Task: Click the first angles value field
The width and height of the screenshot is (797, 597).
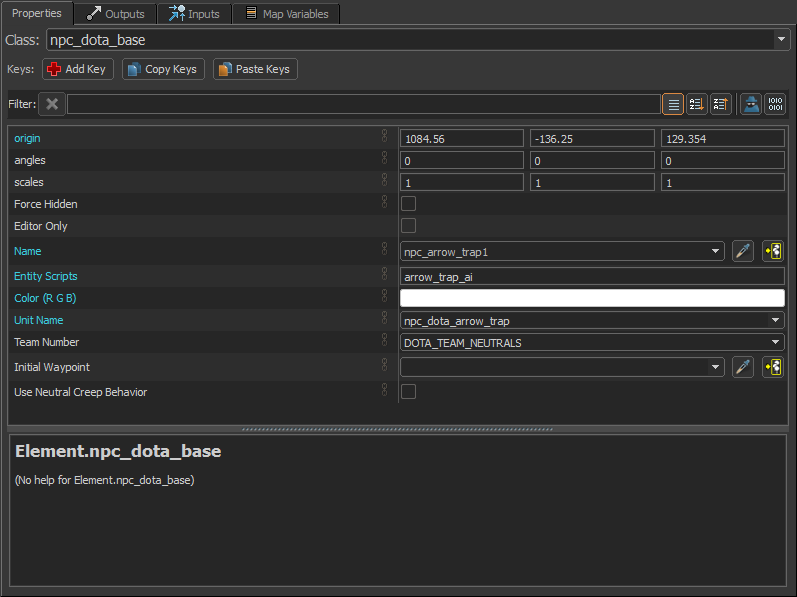Action: coord(462,161)
